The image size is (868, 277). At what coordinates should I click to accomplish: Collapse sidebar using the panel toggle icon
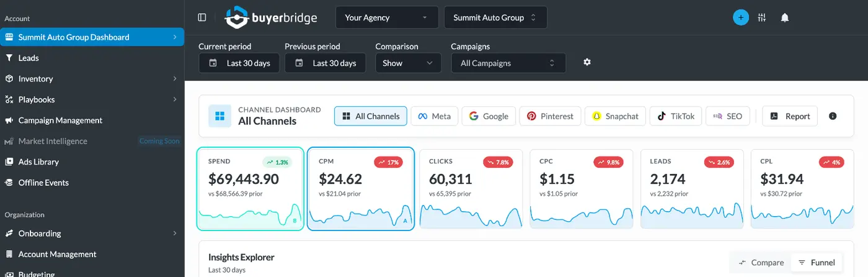pos(202,17)
